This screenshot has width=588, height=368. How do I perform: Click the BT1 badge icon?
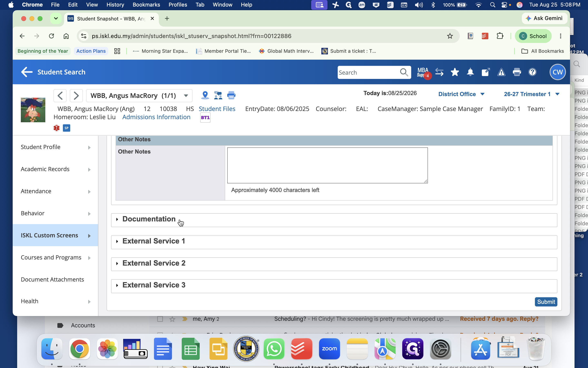click(205, 118)
